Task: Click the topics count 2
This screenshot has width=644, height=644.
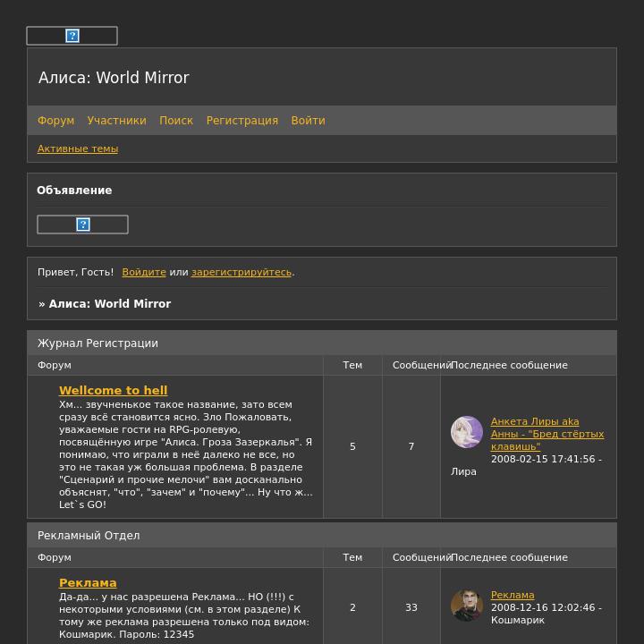Action: [x=352, y=607]
